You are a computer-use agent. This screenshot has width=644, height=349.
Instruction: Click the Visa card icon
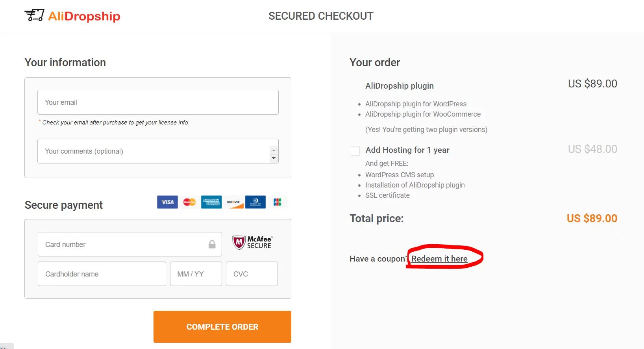coord(167,202)
